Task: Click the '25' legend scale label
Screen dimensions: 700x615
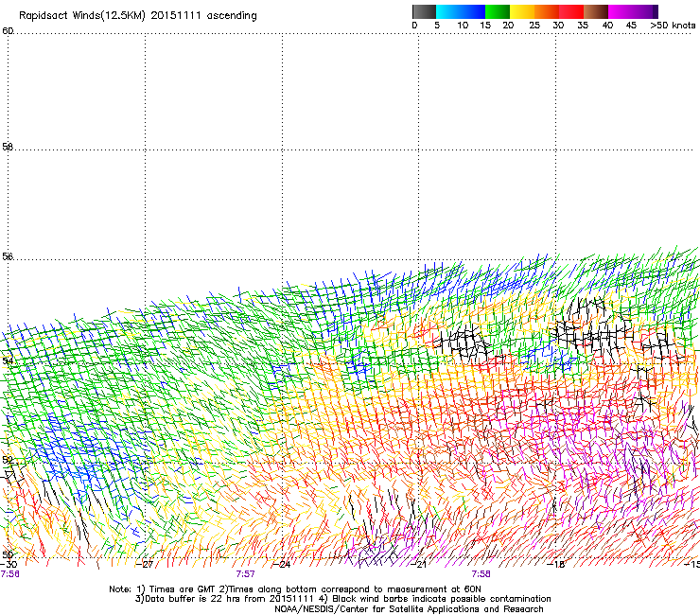Action: click(534, 26)
